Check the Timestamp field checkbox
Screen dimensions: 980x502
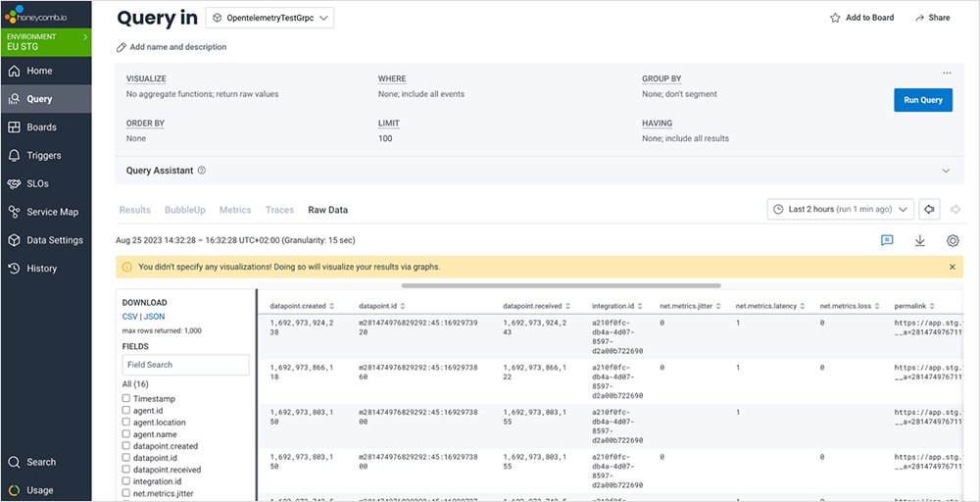(x=126, y=399)
